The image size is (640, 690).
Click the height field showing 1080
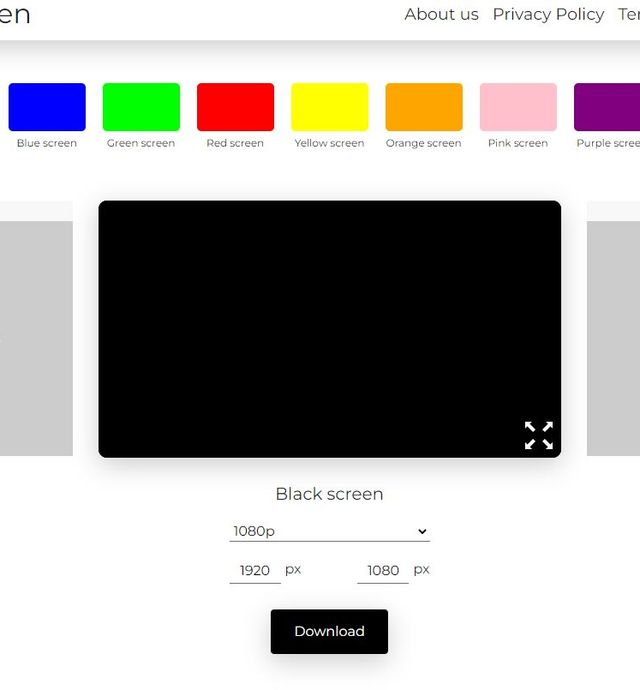coord(383,570)
